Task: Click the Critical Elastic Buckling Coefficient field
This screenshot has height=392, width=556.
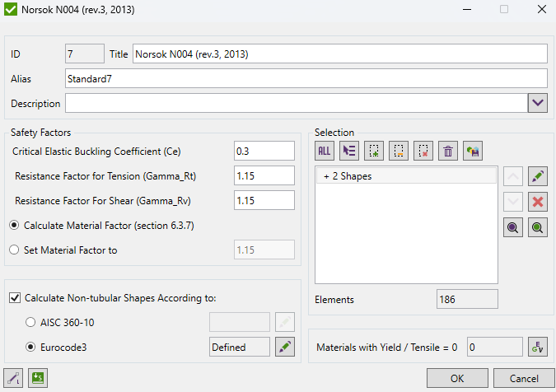Action: coord(264,152)
